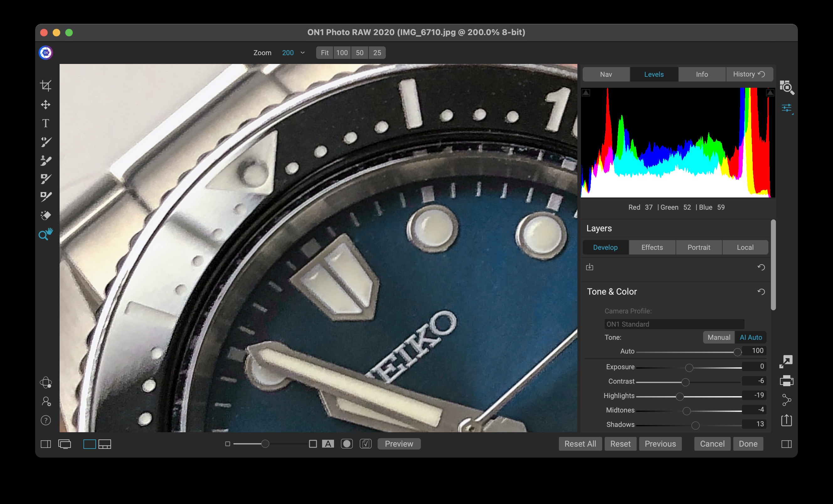
Task: Switch to the Info tab
Action: (x=702, y=74)
